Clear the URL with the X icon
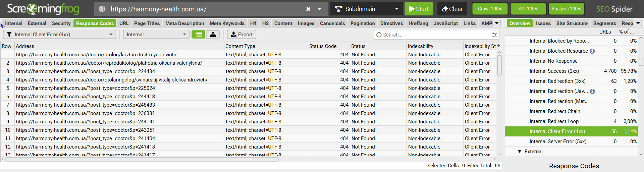The height and width of the screenshot is (172, 644). 308,9
